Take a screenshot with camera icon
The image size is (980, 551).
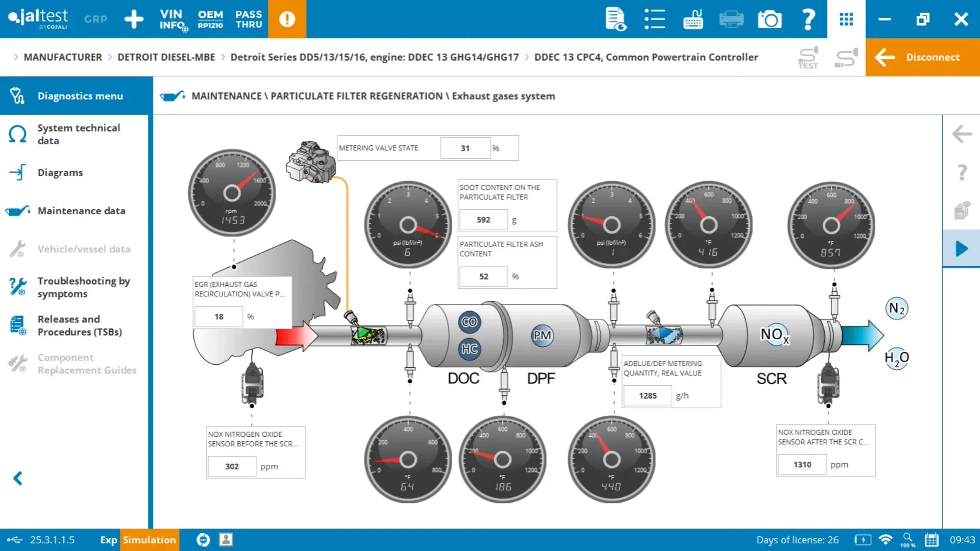[770, 19]
